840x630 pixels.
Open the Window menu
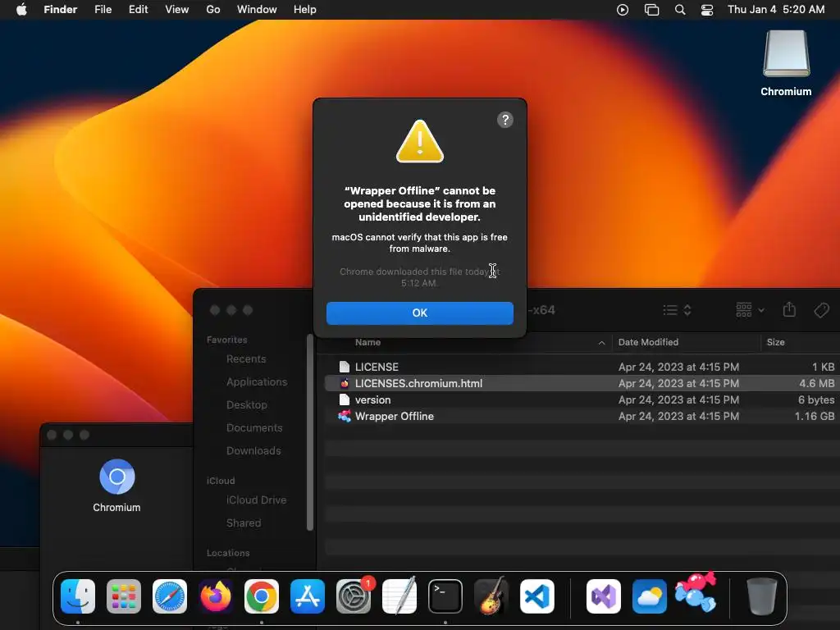tap(257, 10)
